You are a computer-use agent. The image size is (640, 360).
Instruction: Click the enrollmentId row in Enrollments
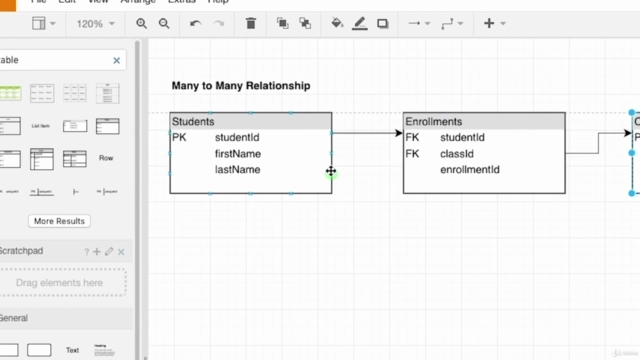click(484, 170)
